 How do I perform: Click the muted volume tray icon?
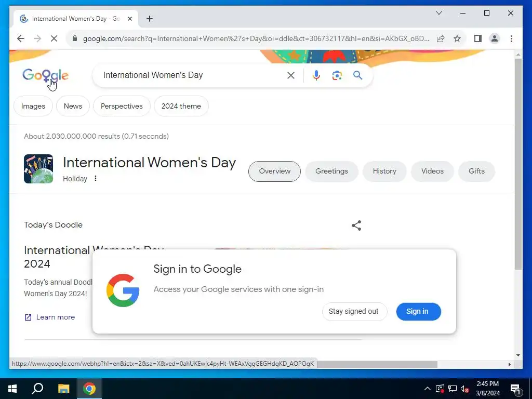click(465, 389)
